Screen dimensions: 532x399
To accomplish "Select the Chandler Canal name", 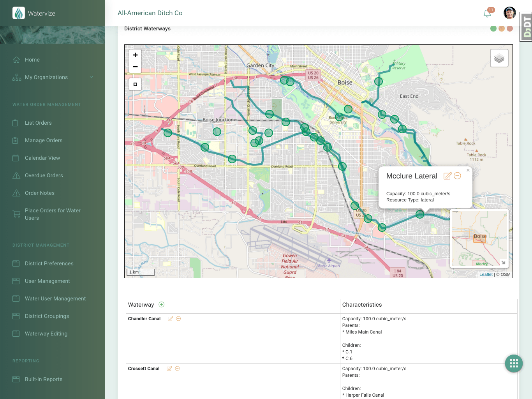I will (x=144, y=319).
